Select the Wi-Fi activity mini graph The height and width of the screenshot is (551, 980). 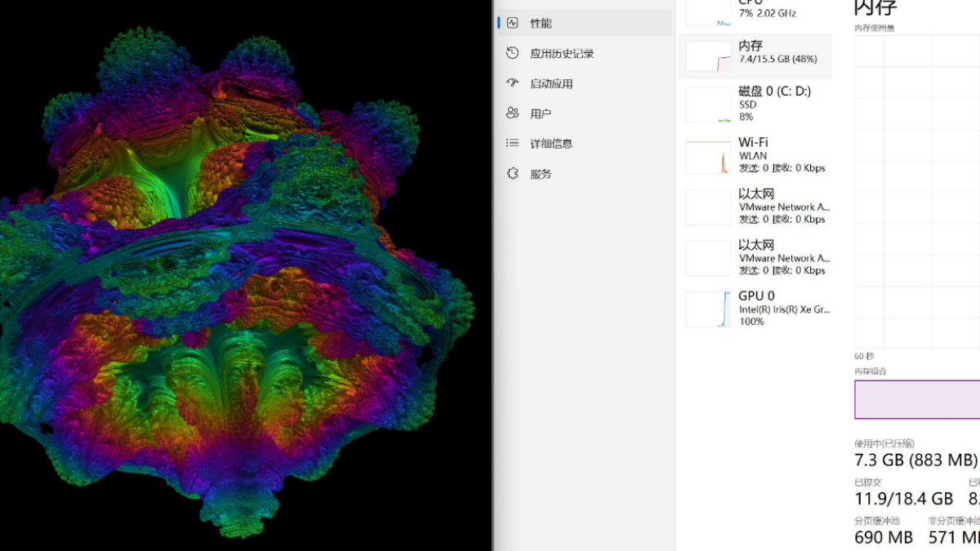coord(708,156)
